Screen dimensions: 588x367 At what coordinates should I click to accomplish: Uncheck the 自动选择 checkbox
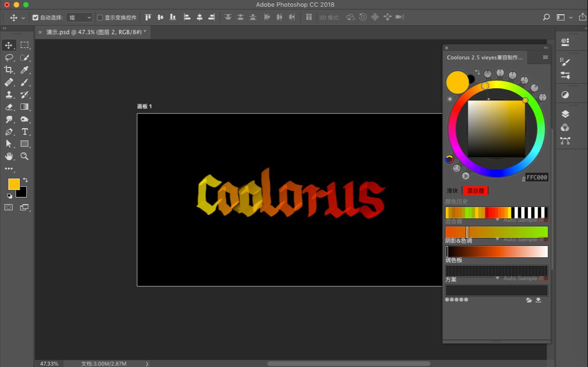(x=35, y=18)
